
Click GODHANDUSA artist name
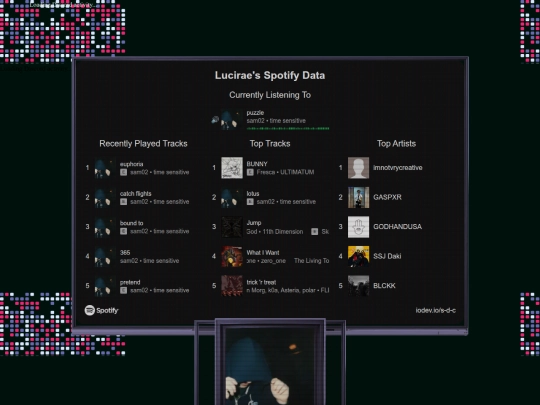pos(397,227)
